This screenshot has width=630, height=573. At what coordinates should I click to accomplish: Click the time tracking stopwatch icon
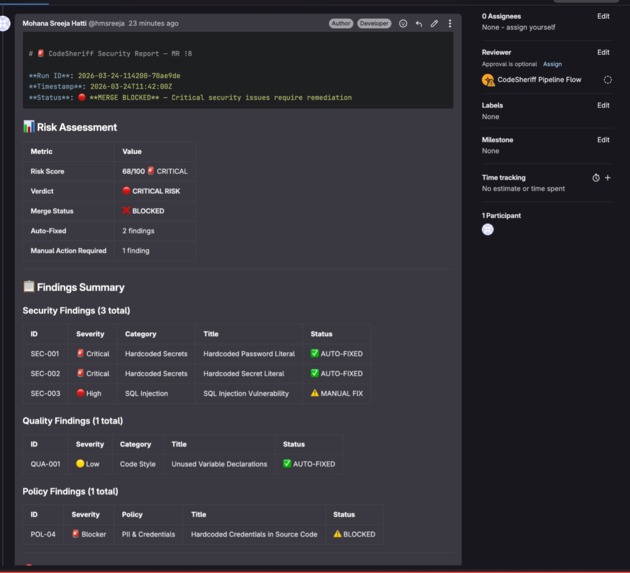[596, 178]
